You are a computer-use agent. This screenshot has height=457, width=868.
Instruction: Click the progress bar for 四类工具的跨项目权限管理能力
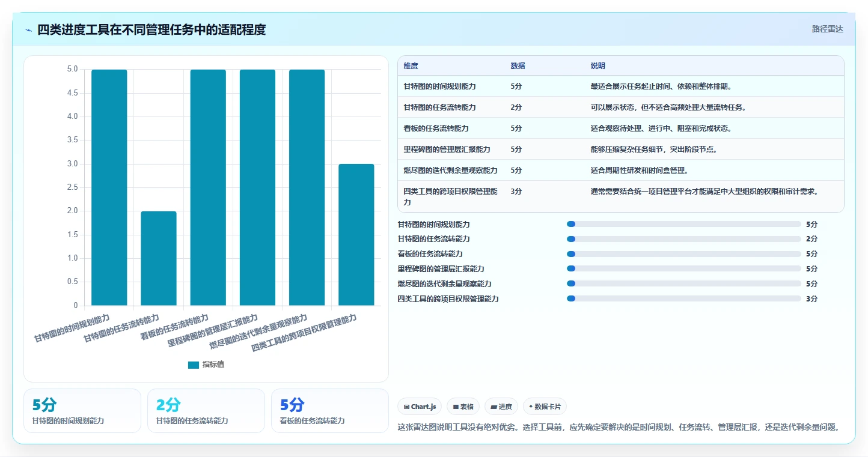pyautogui.click(x=684, y=298)
